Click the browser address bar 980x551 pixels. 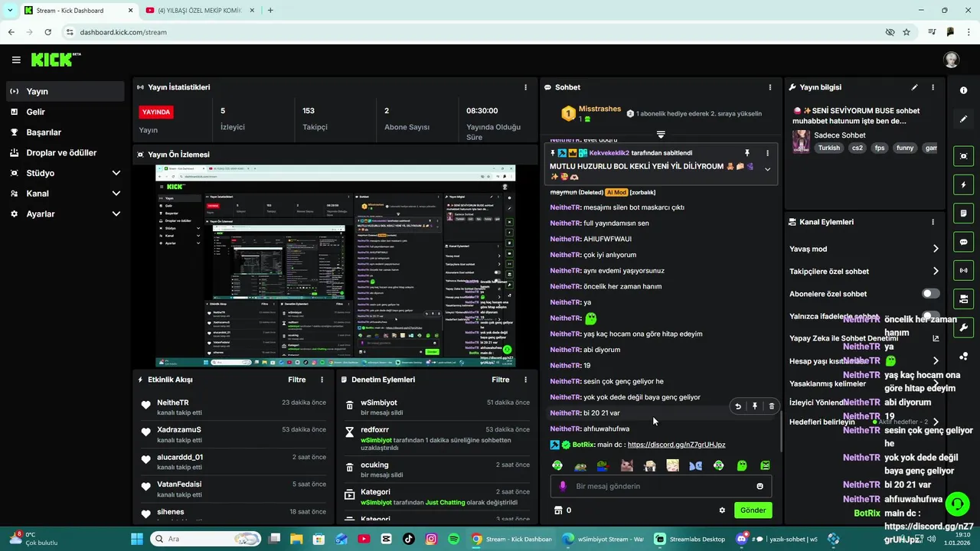point(475,32)
